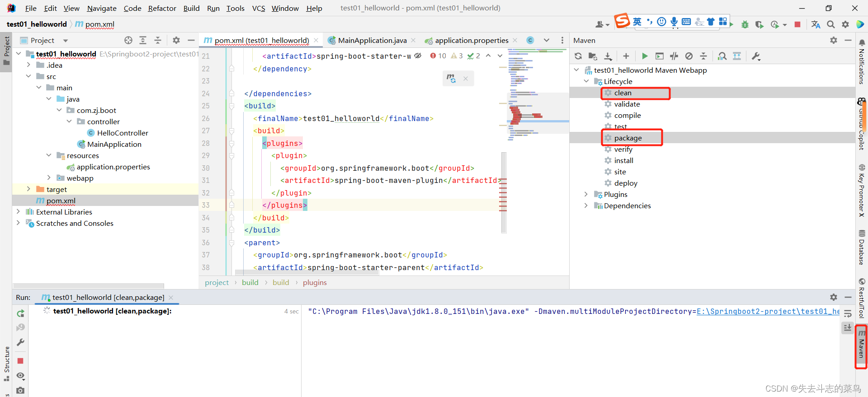Image resolution: width=868 pixels, height=397 pixels.
Task: Open Maven settings wrench icon
Action: click(x=756, y=56)
